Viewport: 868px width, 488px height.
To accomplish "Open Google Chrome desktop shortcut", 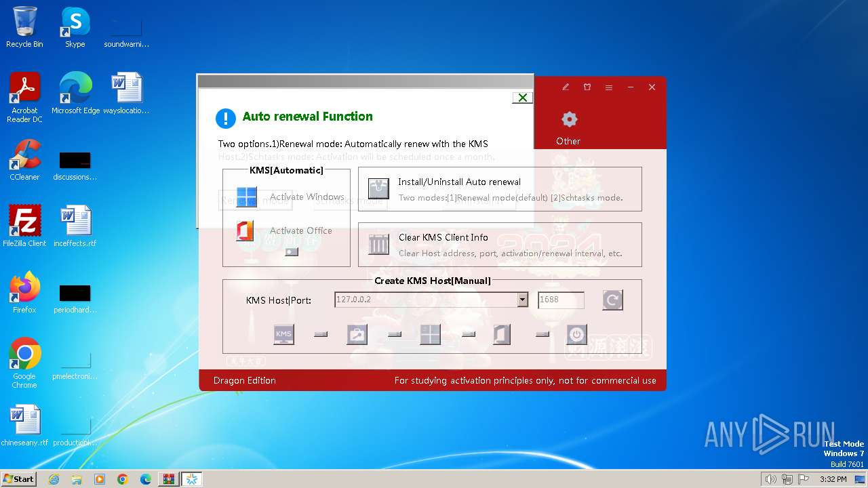I will coord(24,363).
